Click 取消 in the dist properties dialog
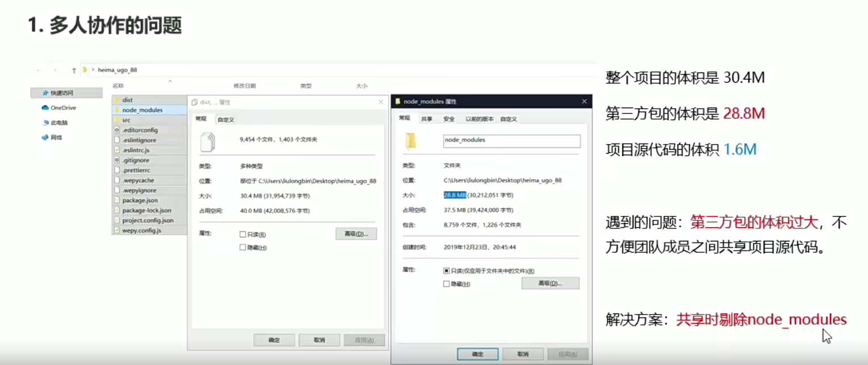 coord(319,340)
